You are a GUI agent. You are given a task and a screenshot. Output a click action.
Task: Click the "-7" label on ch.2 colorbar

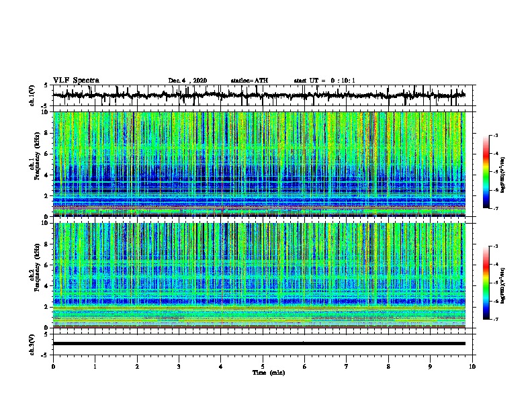(x=495, y=320)
